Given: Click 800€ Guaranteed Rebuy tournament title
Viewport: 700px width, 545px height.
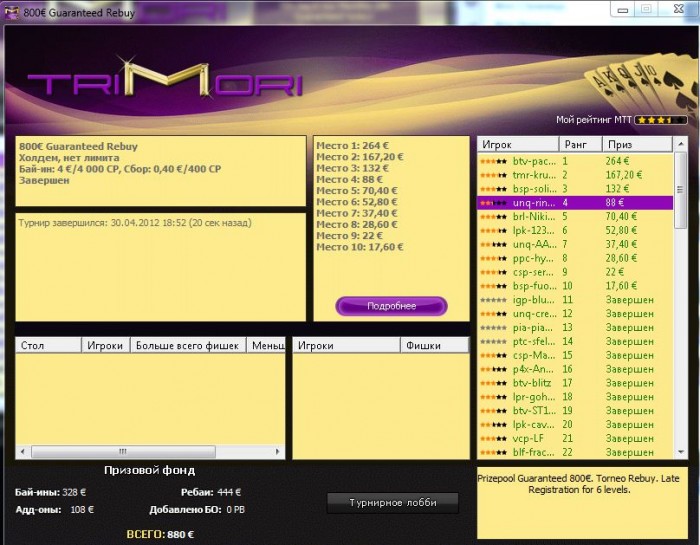Looking at the screenshot, I should coord(78,146).
